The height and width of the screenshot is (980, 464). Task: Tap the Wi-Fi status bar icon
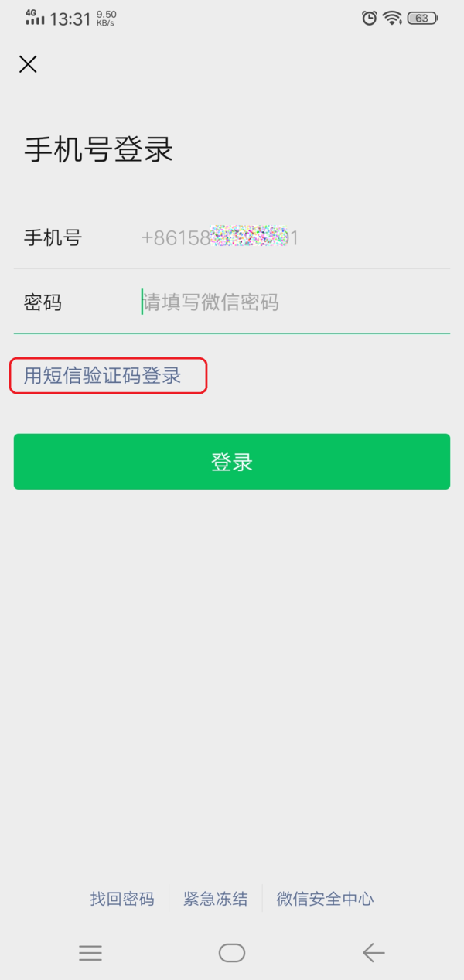(393, 18)
